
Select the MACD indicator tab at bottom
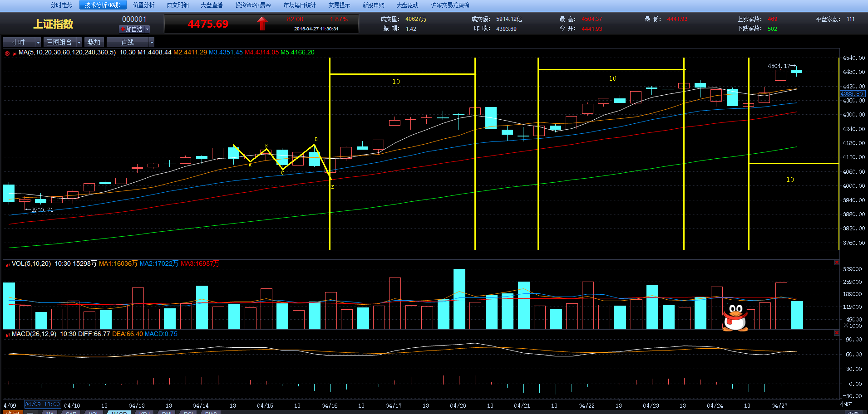[x=119, y=412]
